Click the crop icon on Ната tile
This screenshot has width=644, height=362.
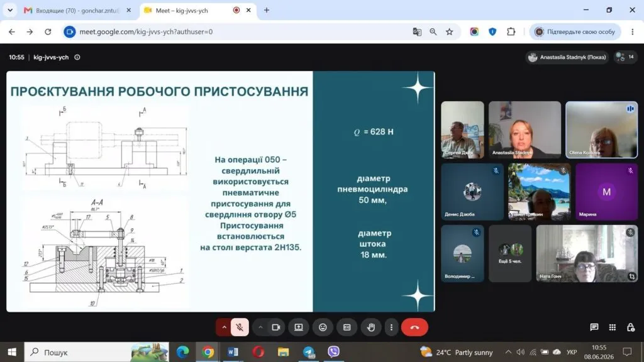click(x=631, y=277)
